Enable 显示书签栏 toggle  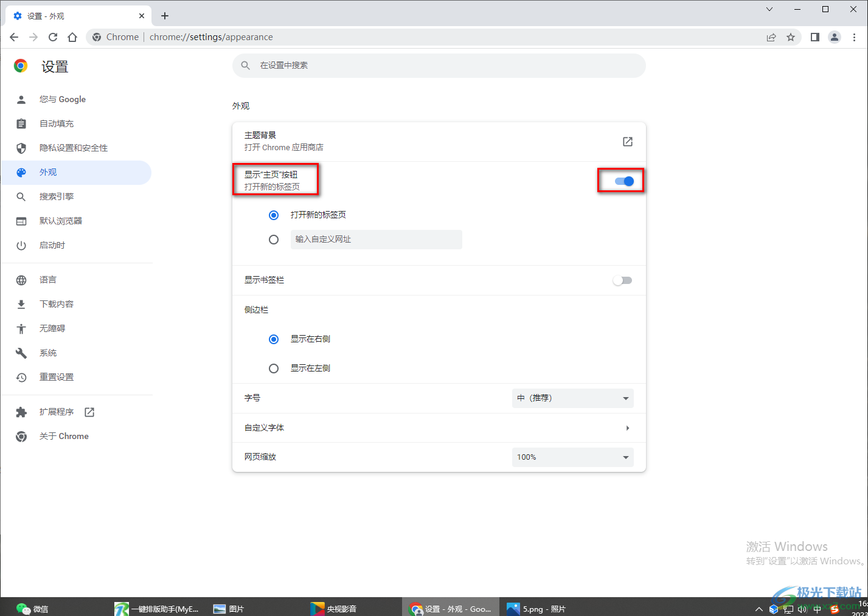coord(622,280)
